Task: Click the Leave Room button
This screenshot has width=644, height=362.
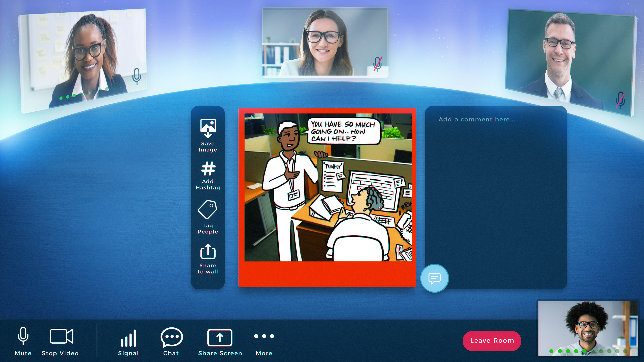Action: (492, 341)
